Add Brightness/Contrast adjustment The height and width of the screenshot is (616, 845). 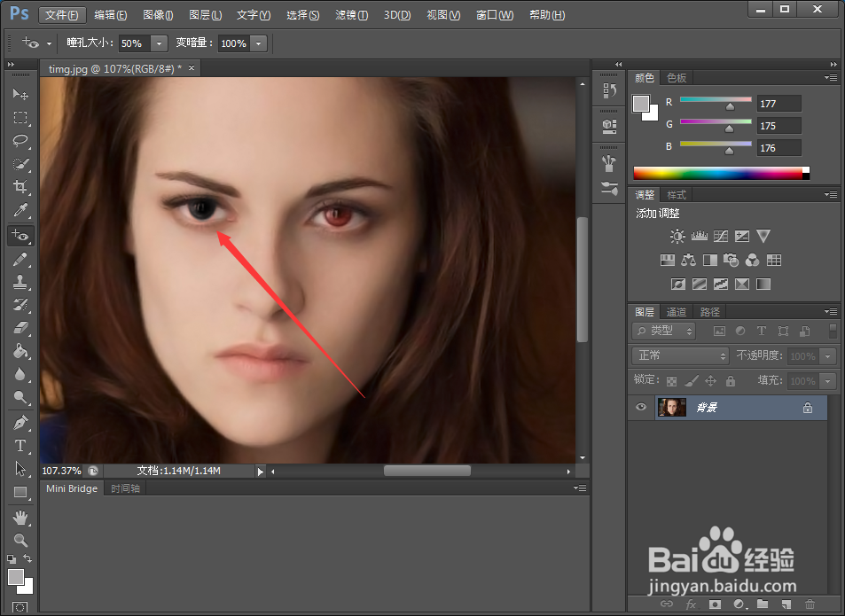(x=677, y=236)
